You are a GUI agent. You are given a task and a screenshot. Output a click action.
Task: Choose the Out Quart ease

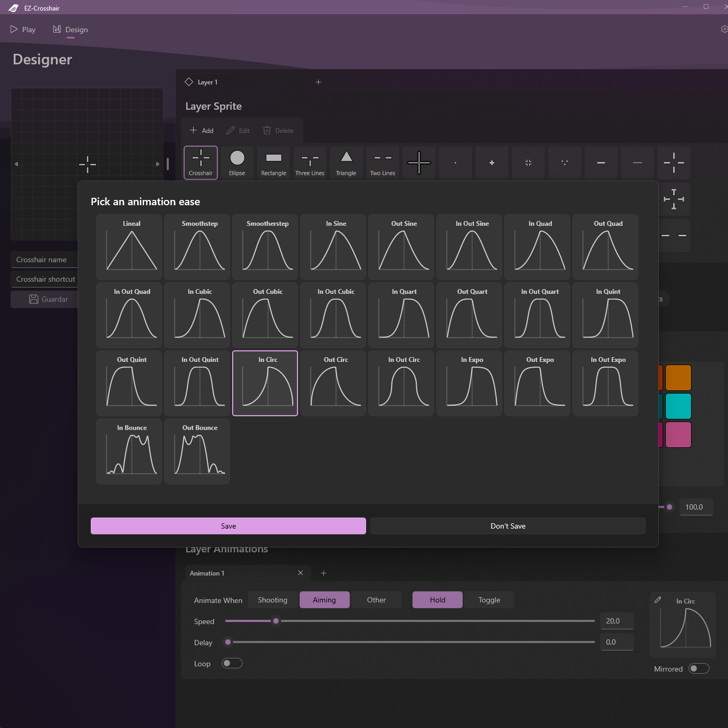point(469,315)
